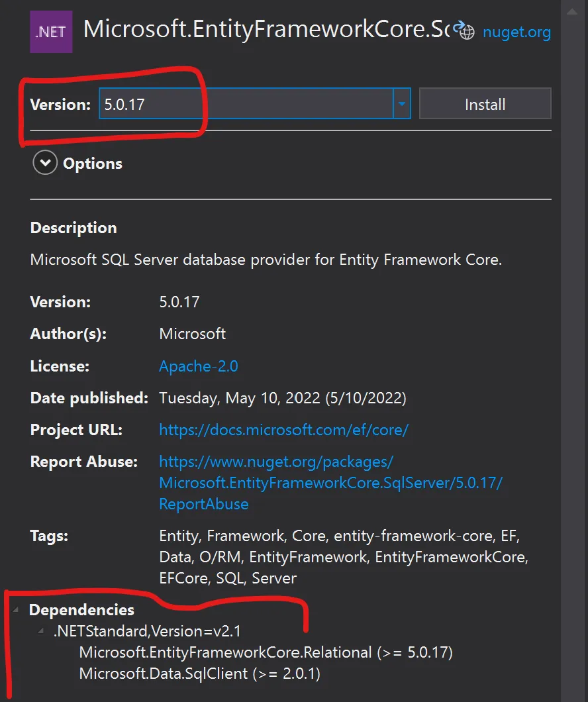Collapse the .NETStandard,Version=v2.1 node
588x702 pixels.
[x=41, y=631]
